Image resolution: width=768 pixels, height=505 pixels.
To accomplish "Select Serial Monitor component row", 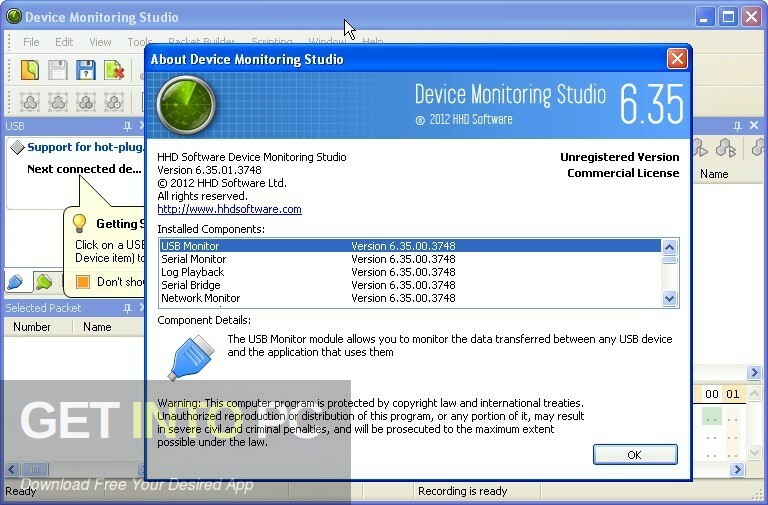I will 410,259.
